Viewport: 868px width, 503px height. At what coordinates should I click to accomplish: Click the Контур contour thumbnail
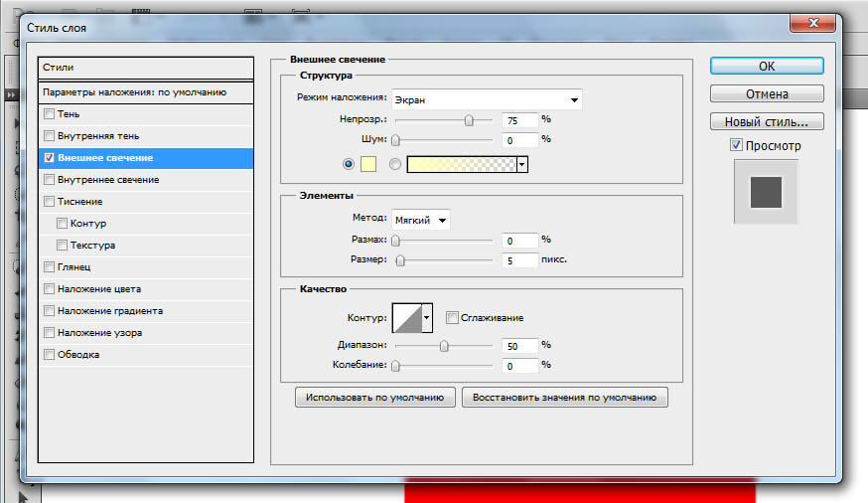pyautogui.click(x=407, y=318)
